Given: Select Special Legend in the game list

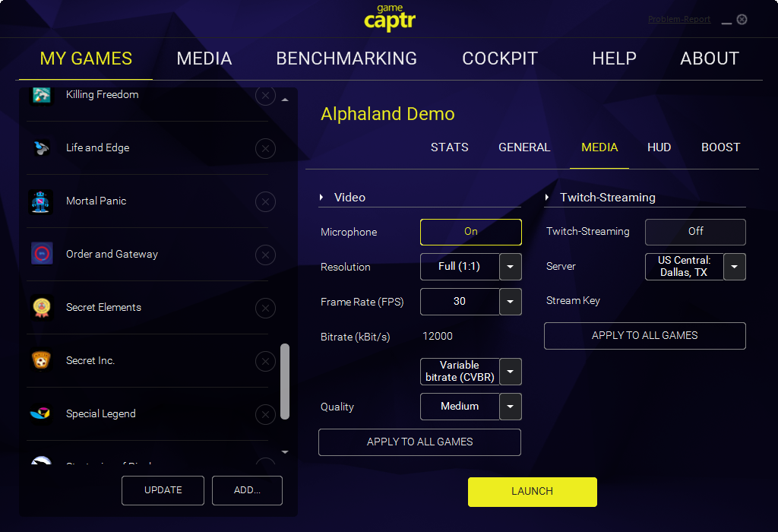Looking at the screenshot, I should [147, 414].
